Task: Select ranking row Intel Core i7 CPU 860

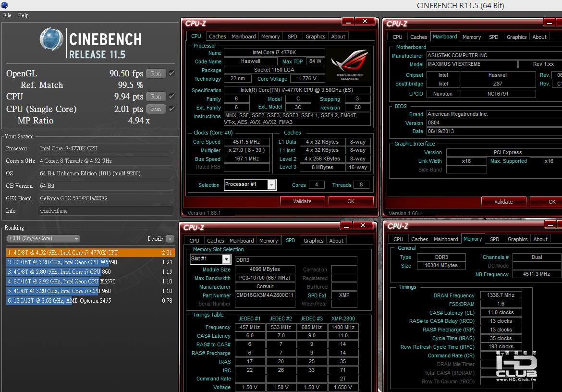Action: click(90, 272)
